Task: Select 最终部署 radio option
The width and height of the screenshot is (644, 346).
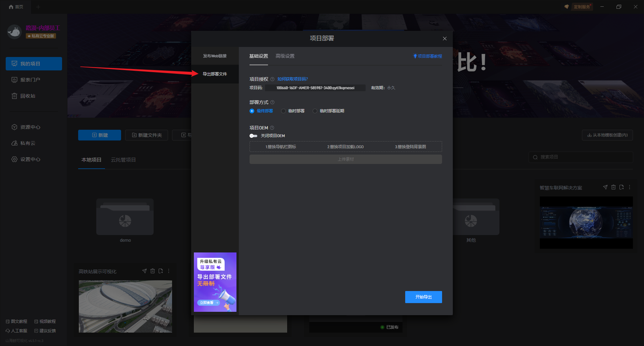Action: [x=261, y=111]
